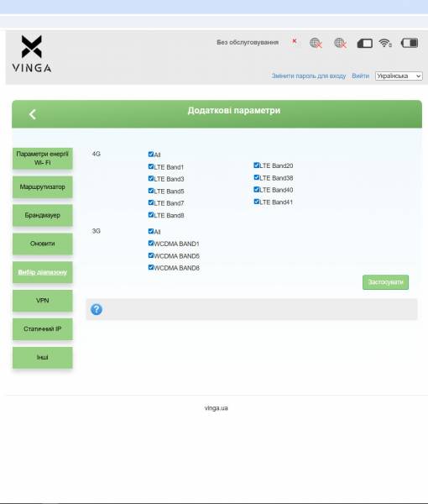This screenshot has height=504, width=428.
Task: Click the Wi-Fi signal status icon
Action: (385, 43)
